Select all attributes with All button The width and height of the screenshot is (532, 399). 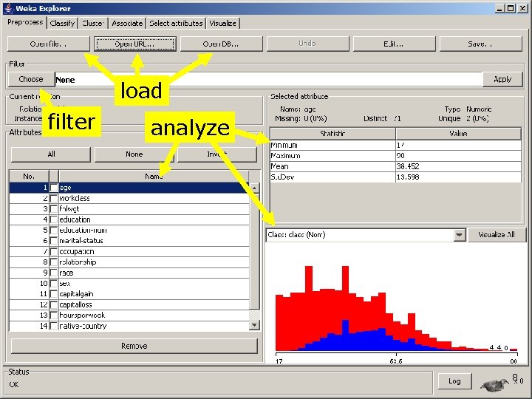pyautogui.click(x=51, y=154)
